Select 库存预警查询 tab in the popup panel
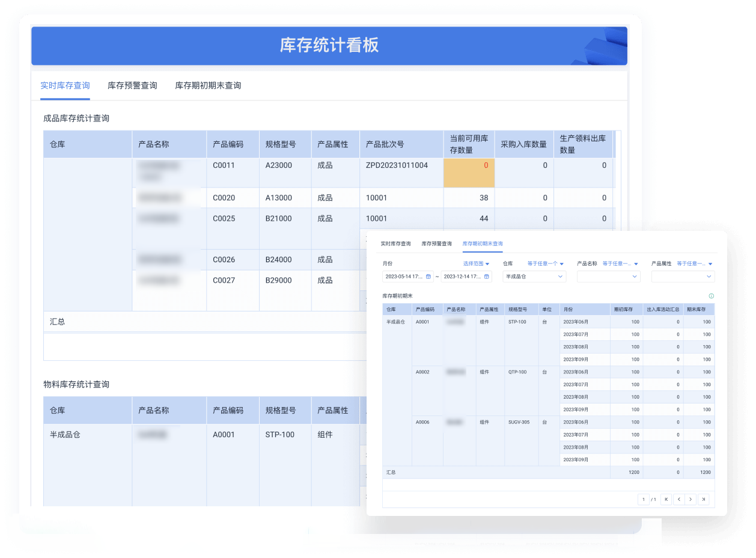Viewport: 756px width, 558px height. tap(436, 244)
